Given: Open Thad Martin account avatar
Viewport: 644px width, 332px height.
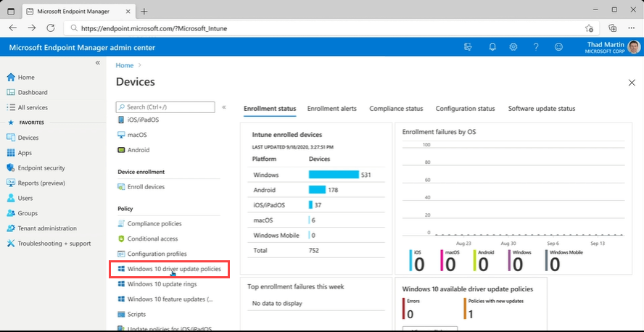Looking at the screenshot, I should point(634,47).
